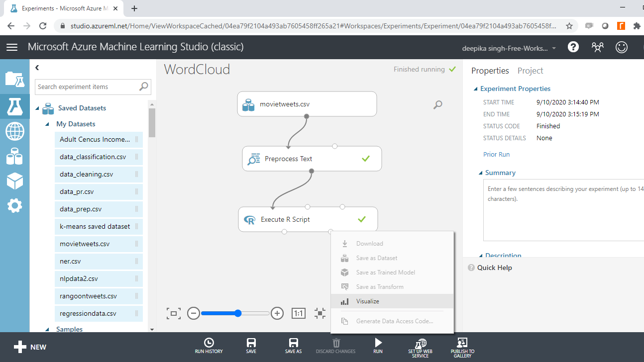Collapse the Saved Datasets tree node

(x=37, y=108)
